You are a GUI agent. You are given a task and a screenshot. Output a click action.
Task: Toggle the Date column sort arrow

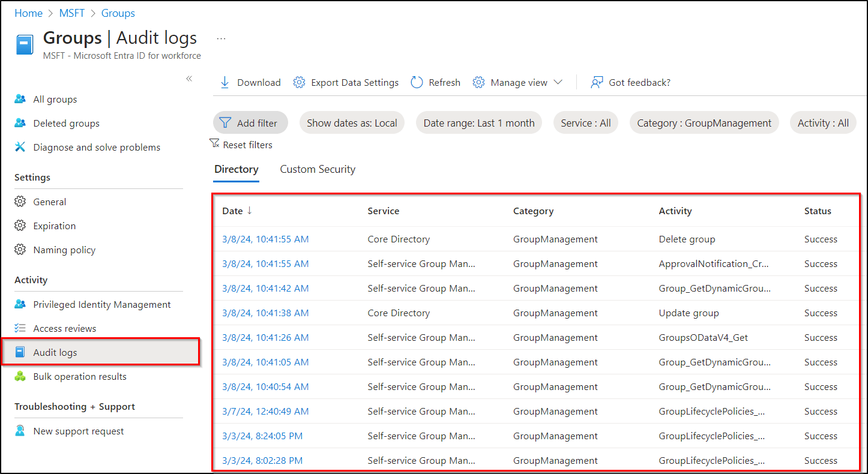[250, 211]
